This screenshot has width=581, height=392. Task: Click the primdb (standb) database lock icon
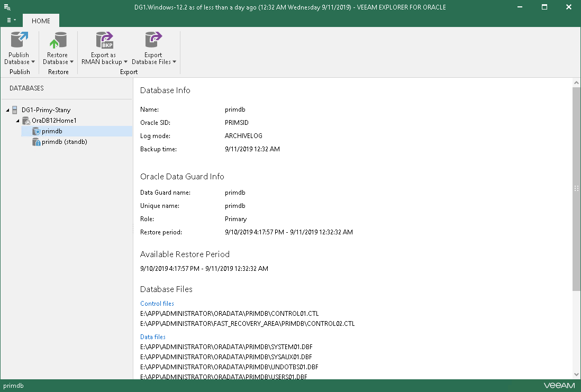pos(36,142)
